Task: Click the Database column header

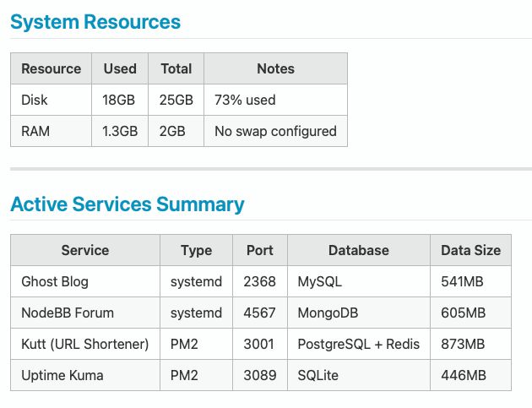Action: coord(358,250)
